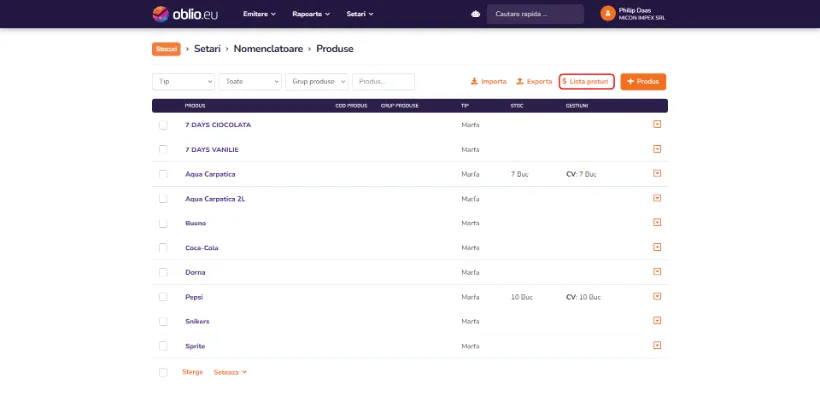Screen dimensions: 820x407
Task: Click the Stocuri breadcrumb badge
Action: pos(166,49)
